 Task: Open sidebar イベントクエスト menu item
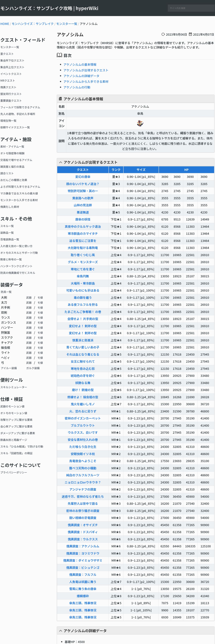(11, 74)
